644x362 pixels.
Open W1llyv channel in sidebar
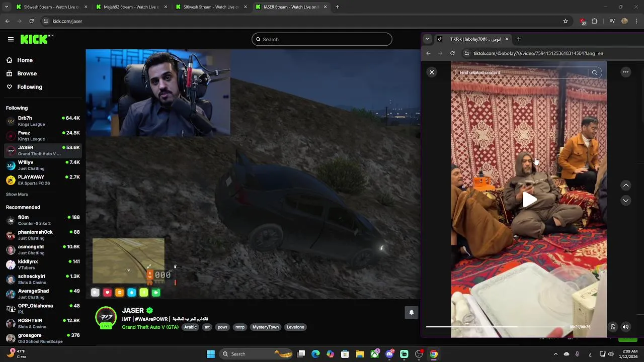43,165
